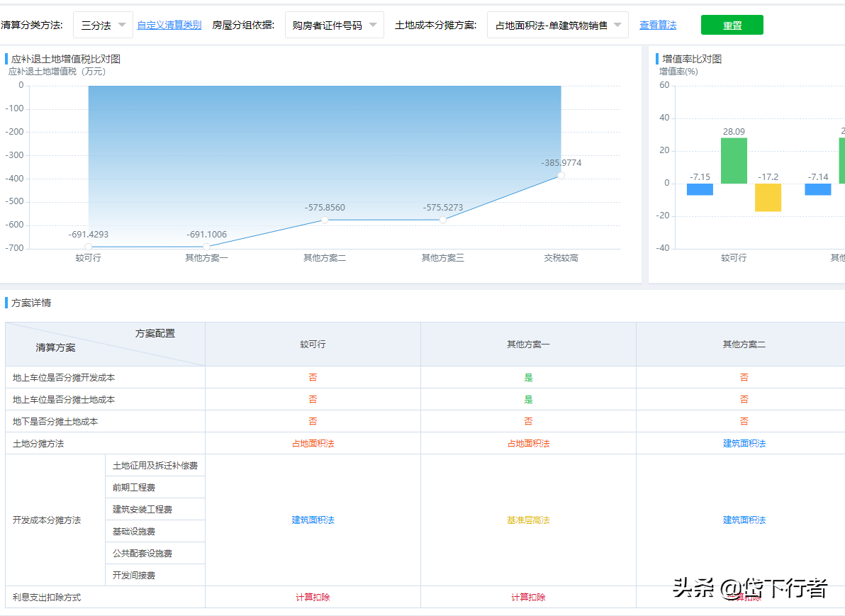845x616 pixels.
Task: Open the 三分法 classification dropdown
Action: (x=103, y=23)
